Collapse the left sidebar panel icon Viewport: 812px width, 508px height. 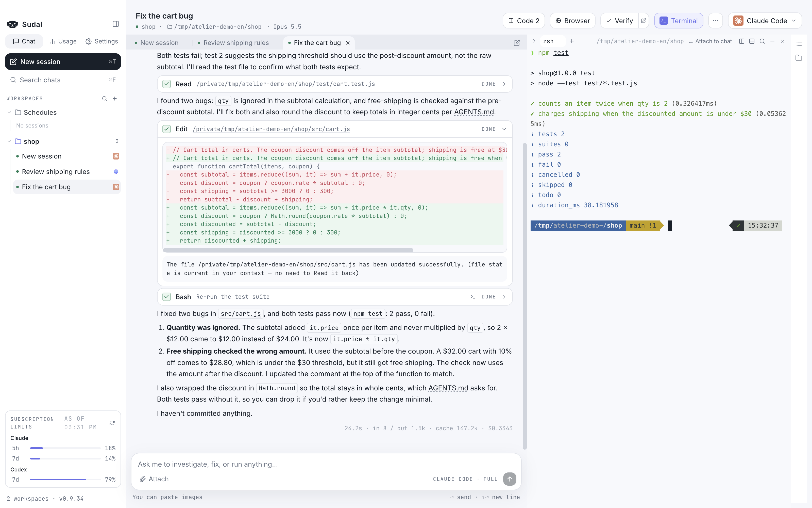[x=115, y=24]
